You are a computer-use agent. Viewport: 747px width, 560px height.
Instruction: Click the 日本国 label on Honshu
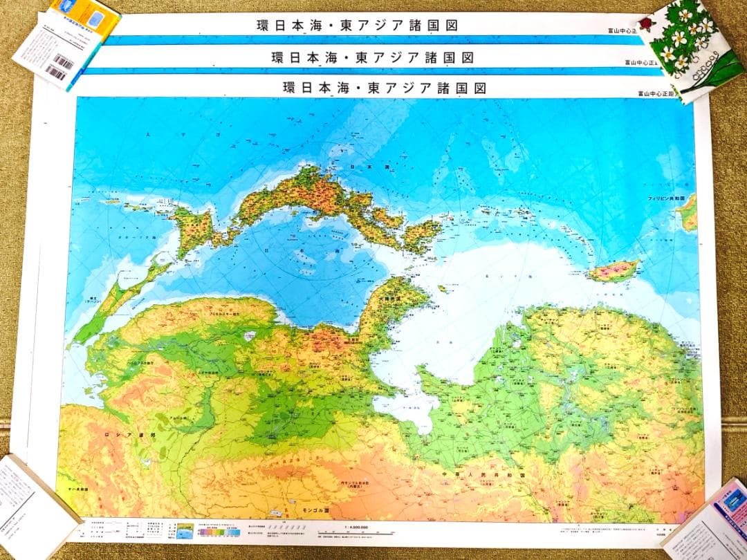(x=360, y=167)
